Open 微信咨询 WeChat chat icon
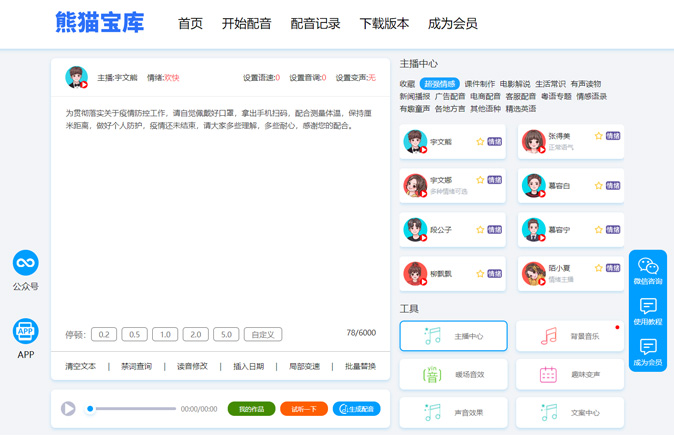Viewport: 674px width, 435px height. point(648,266)
